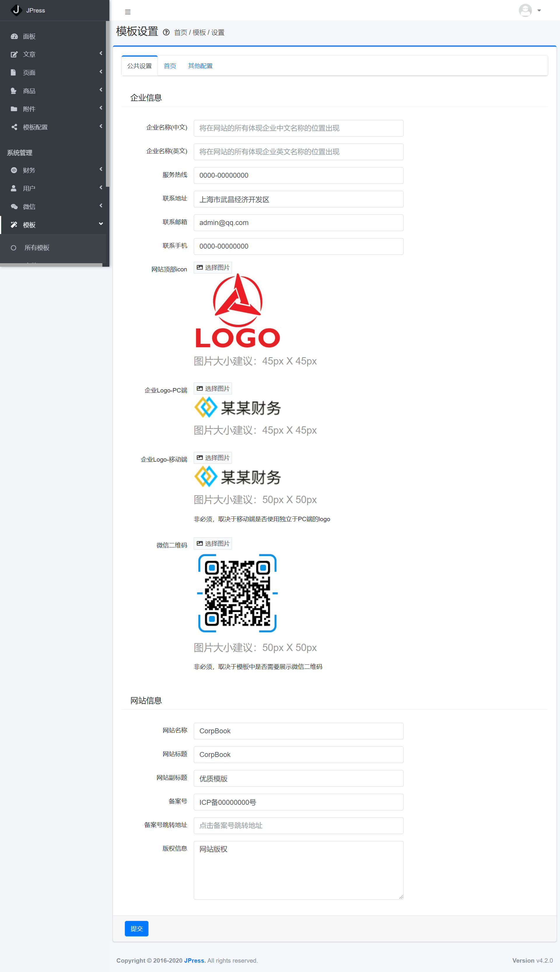Focus the 联系手机 input field
Image resolution: width=560 pixels, height=972 pixels.
click(x=298, y=246)
